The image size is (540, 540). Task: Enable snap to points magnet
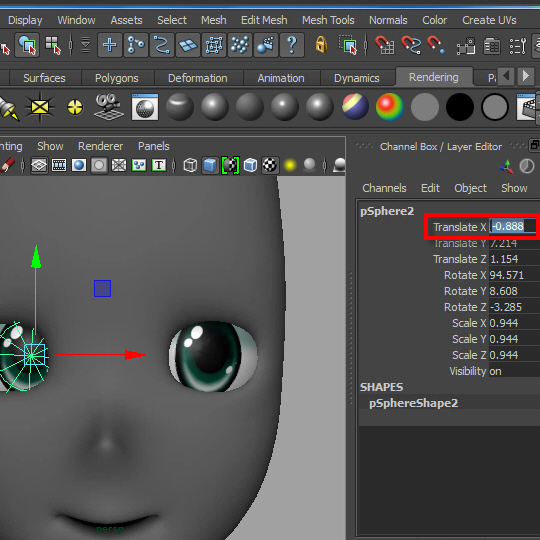coord(436,45)
